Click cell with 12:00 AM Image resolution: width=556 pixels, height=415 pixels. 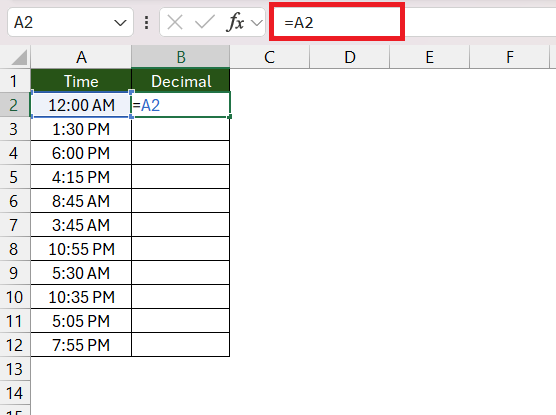tap(81, 105)
